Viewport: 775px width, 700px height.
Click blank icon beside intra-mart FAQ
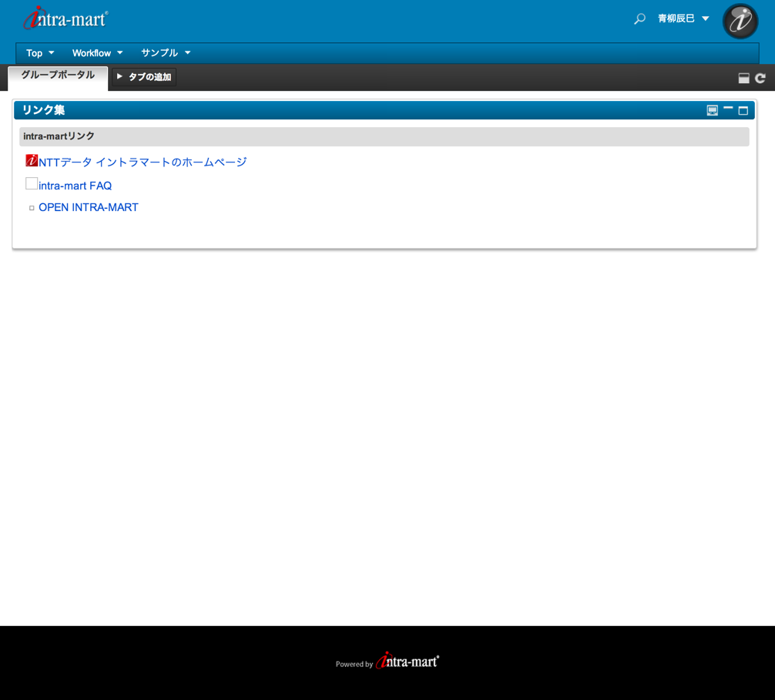click(32, 183)
